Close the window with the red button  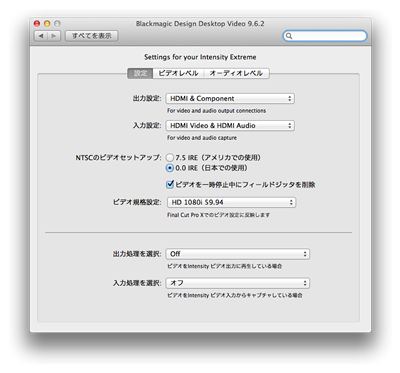(x=37, y=23)
